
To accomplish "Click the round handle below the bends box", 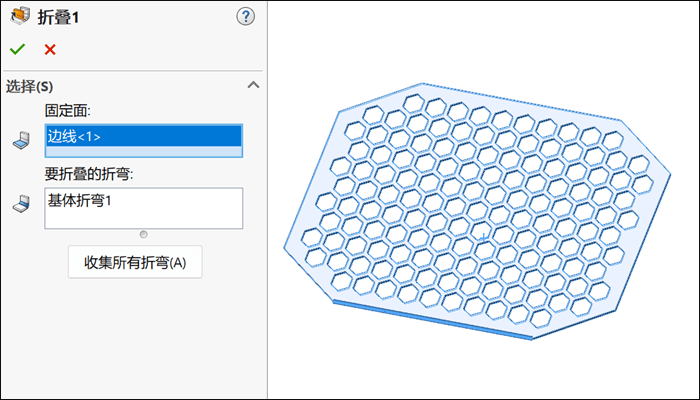I will pyautogui.click(x=143, y=234).
